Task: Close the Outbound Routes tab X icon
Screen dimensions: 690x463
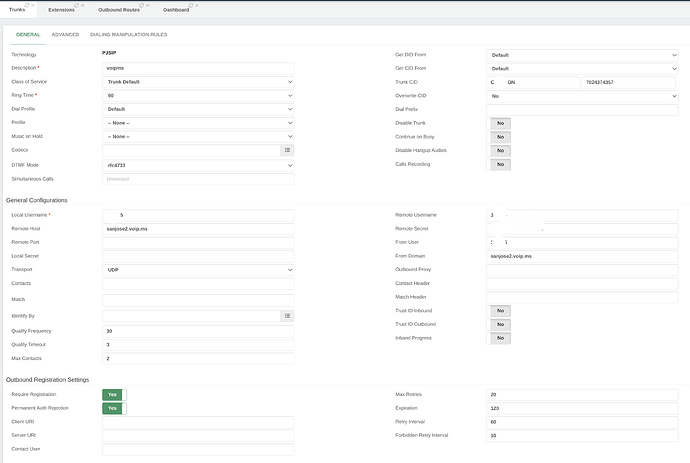Action: pos(147,5)
